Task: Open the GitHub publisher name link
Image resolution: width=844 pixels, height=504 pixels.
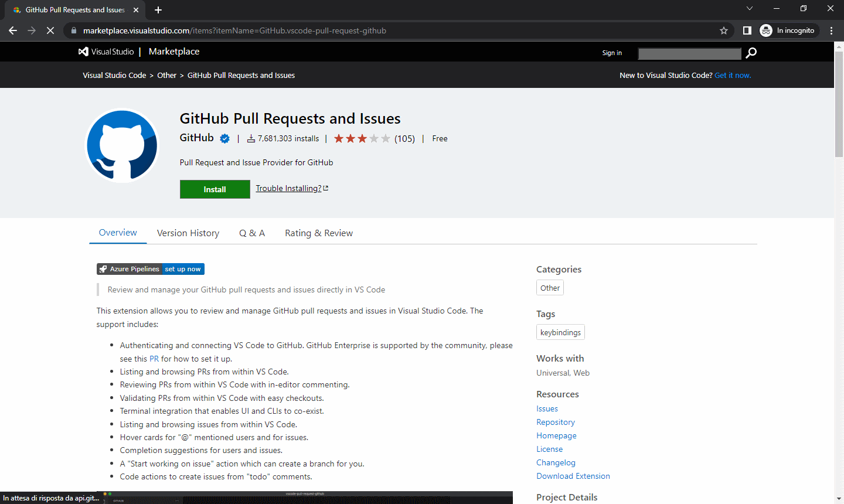Action: click(196, 138)
